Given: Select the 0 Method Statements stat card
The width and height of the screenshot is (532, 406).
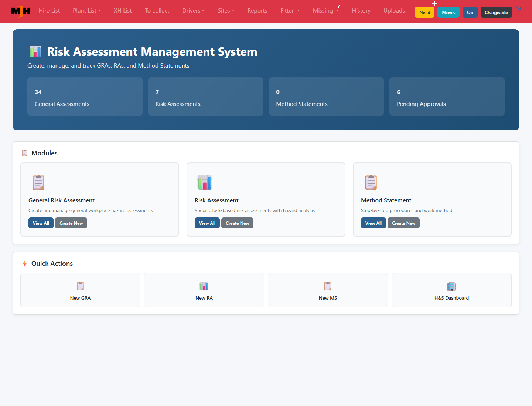Looking at the screenshot, I should [x=326, y=96].
